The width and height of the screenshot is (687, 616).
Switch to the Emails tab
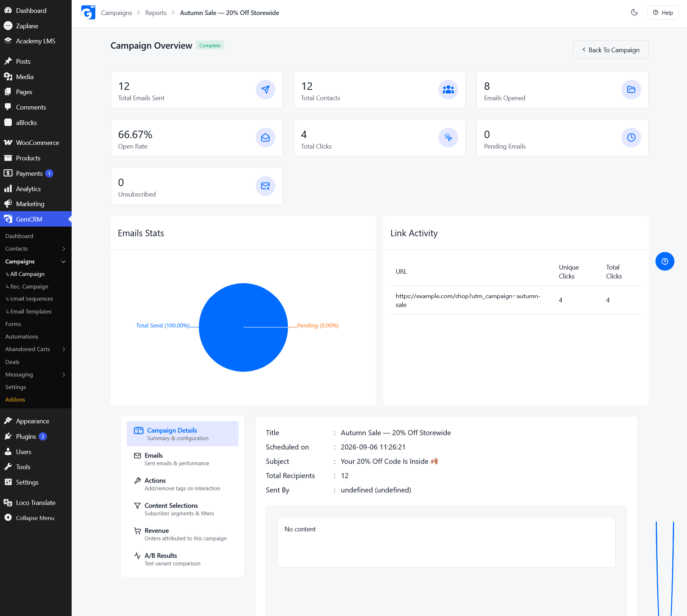[183, 459]
